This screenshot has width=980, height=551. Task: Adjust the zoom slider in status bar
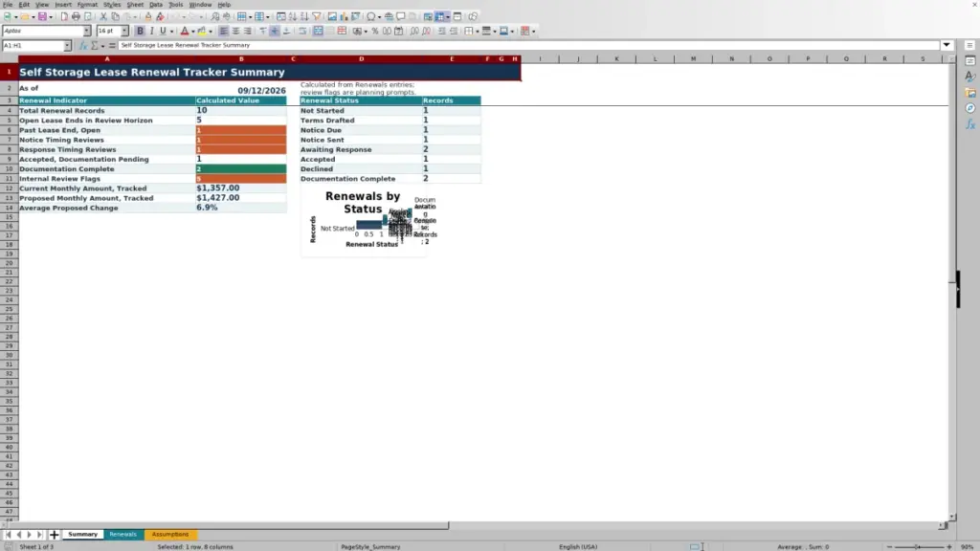[919, 547]
